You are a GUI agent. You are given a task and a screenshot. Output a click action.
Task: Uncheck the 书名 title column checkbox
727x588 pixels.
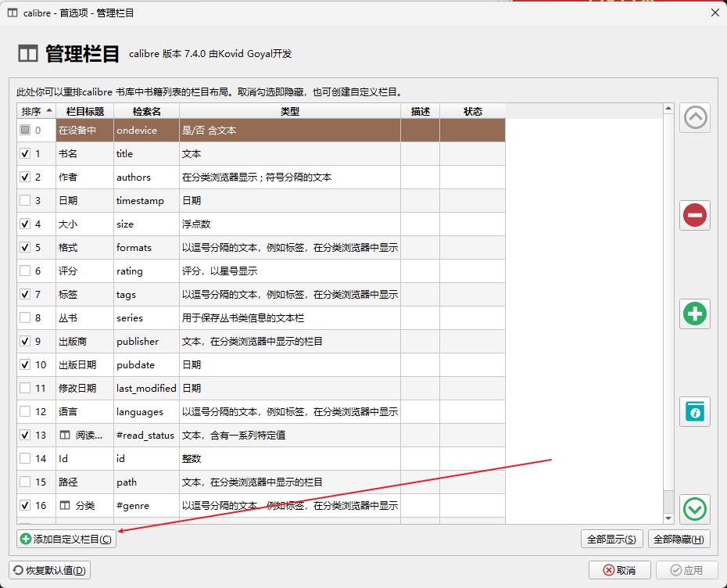point(25,154)
